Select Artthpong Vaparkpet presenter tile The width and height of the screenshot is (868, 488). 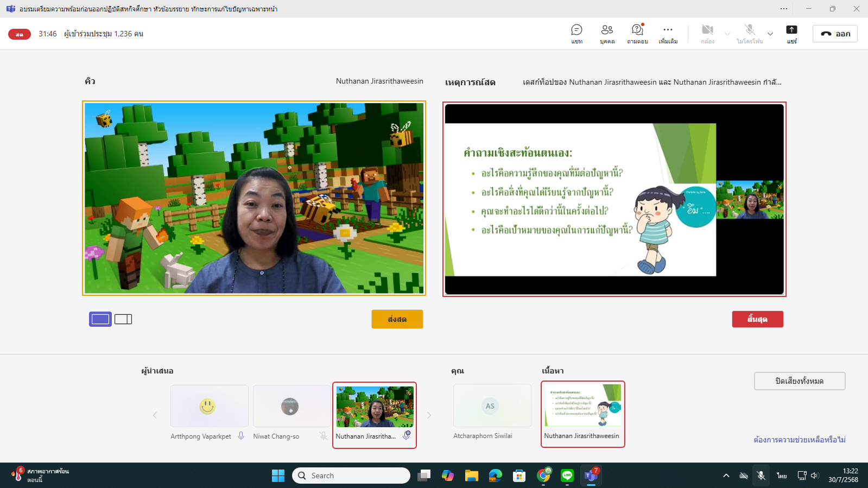coord(210,407)
